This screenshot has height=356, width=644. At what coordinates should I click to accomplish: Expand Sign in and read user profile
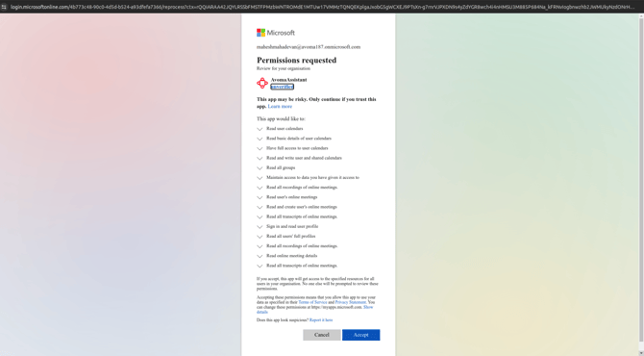tap(260, 227)
